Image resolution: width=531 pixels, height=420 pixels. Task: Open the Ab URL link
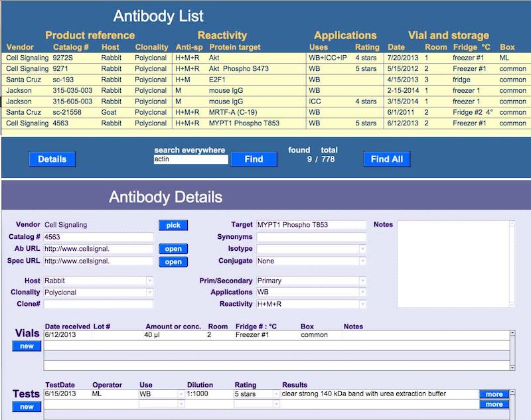tap(173, 249)
